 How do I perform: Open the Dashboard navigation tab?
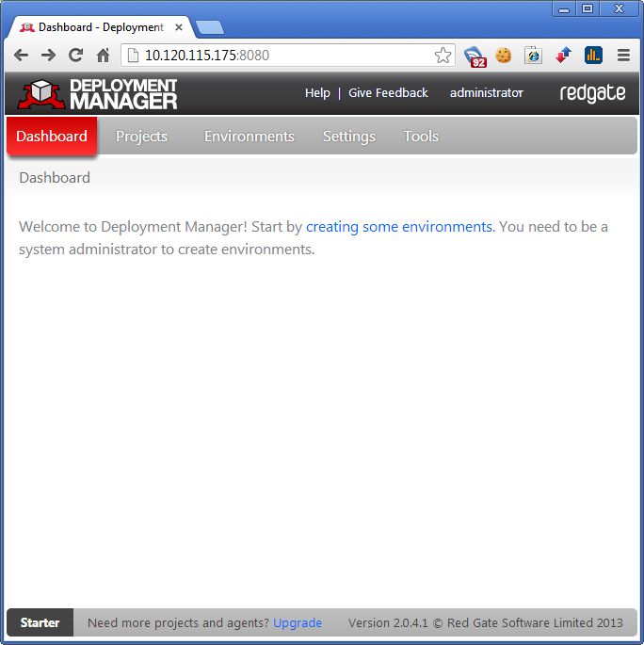tap(52, 137)
